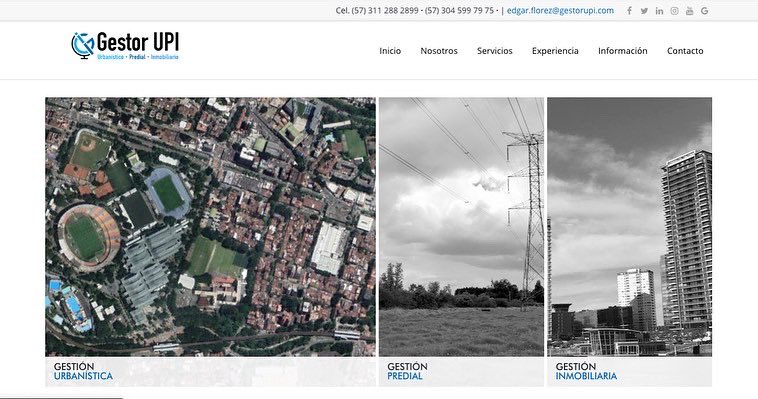Select the aerial city photo thumbnail
Screen dimensions: 758x399
click(210, 227)
